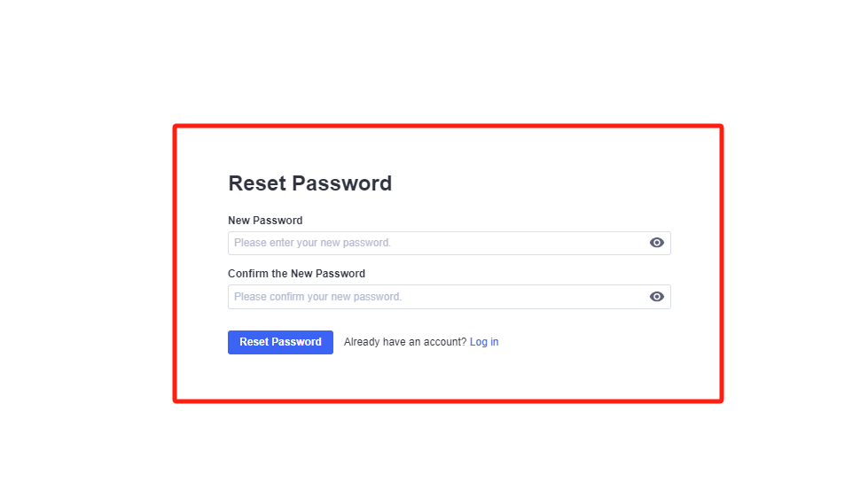Click the "Reset Password" page heading

pyautogui.click(x=310, y=183)
